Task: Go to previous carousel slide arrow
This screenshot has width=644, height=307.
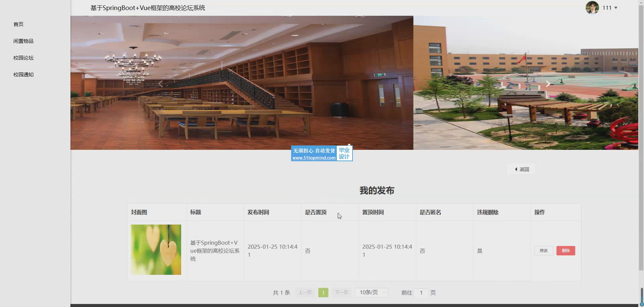Action: point(161,84)
